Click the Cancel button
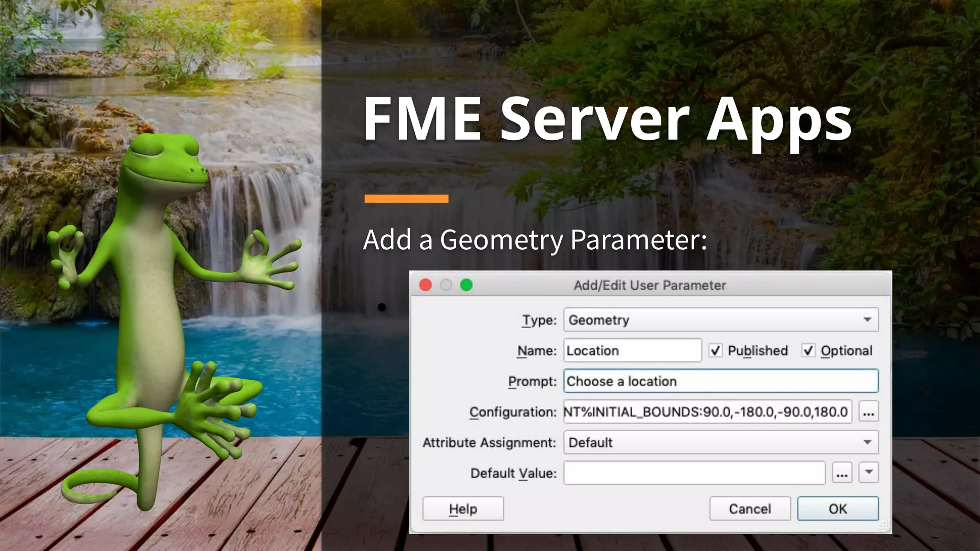The width and height of the screenshot is (980, 551). click(749, 509)
